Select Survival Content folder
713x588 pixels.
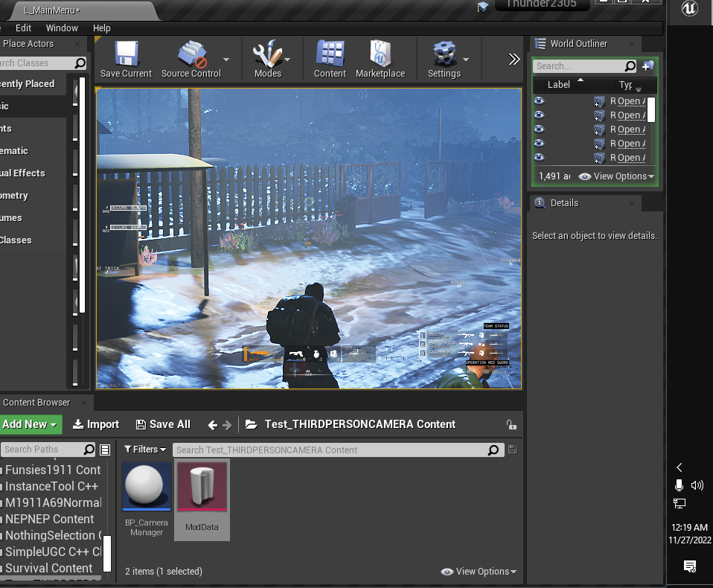48,568
